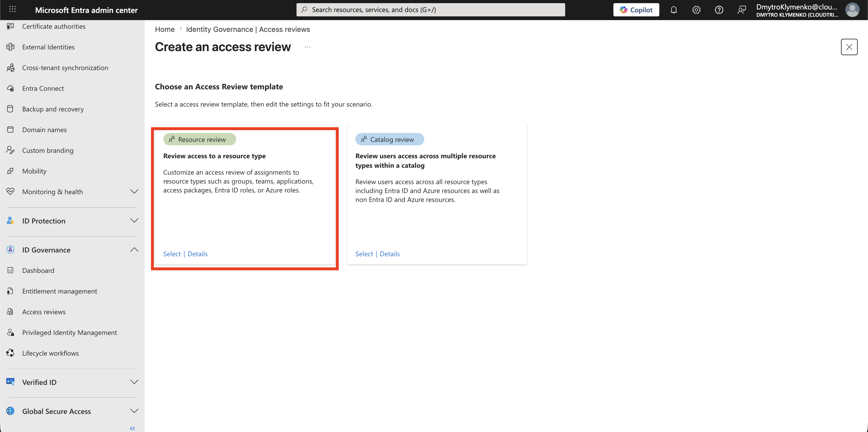The width and height of the screenshot is (868, 432).
Task: Click the Privileged Identity Management icon
Action: (x=10, y=333)
